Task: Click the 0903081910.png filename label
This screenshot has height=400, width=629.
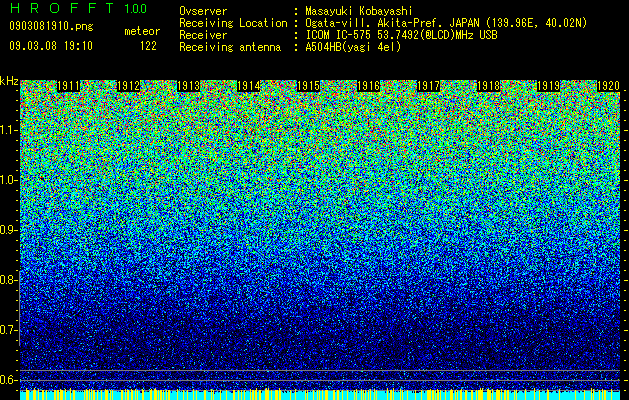Action: point(51,26)
